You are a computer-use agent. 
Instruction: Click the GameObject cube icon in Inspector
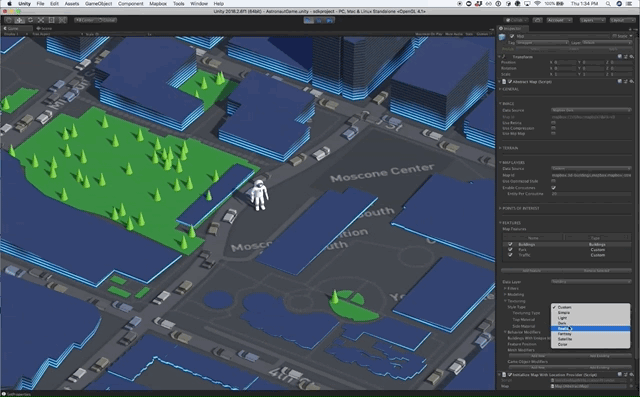coord(502,37)
